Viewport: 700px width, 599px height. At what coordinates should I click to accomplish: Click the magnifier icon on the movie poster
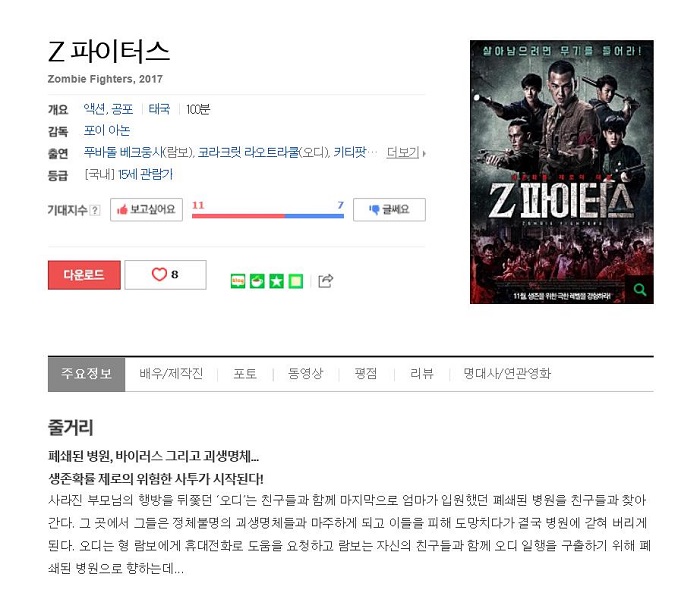click(640, 290)
